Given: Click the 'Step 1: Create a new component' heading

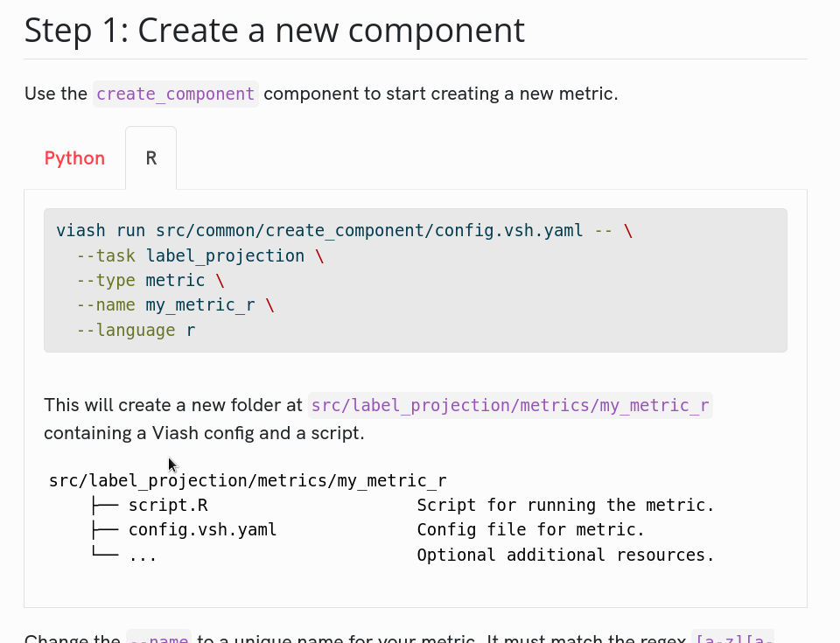Looking at the screenshot, I should [x=274, y=30].
